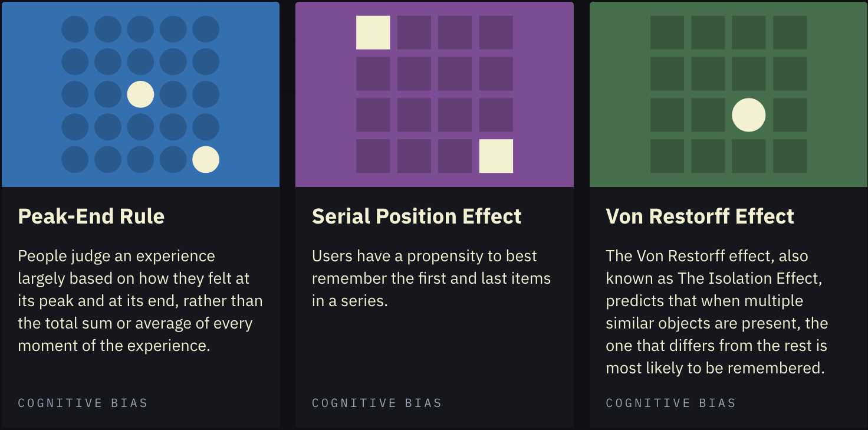Click the Von Restorff Effect description paragraph
Image resolution: width=868 pixels, height=430 pixels.
[716, 312]
